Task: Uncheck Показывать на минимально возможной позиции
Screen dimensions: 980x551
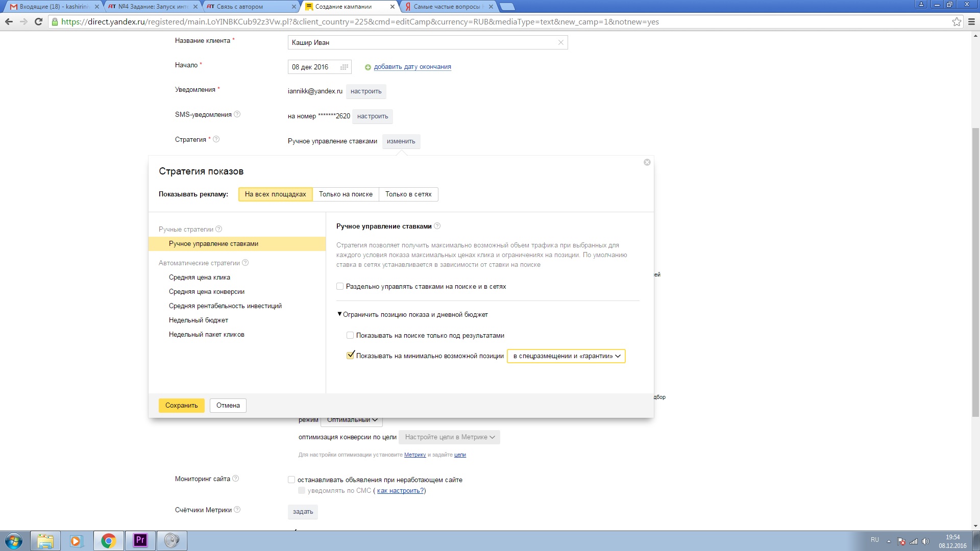Action: click(350, 356)
